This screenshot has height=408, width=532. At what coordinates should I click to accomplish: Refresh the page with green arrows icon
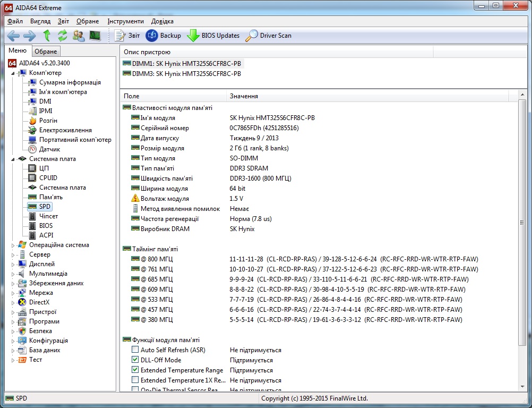(x=63, y=36)
